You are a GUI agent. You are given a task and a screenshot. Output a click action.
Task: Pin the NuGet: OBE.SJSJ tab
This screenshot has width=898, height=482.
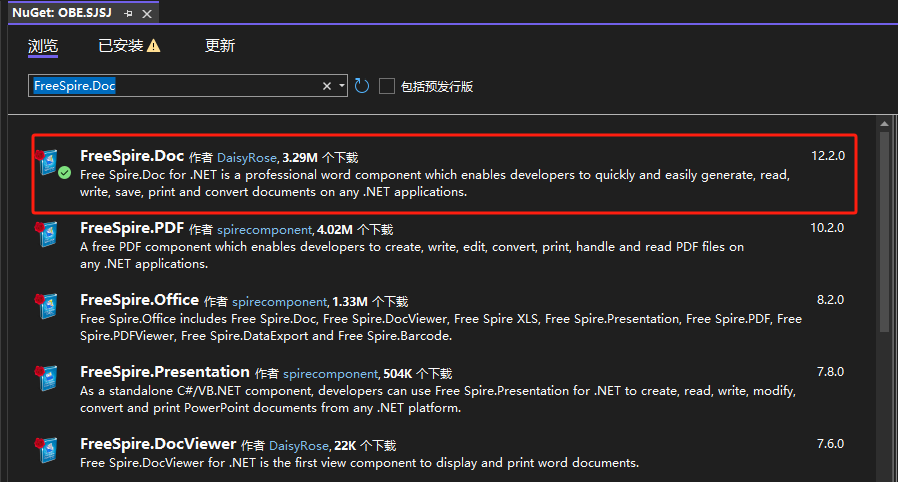click(128, 13)
